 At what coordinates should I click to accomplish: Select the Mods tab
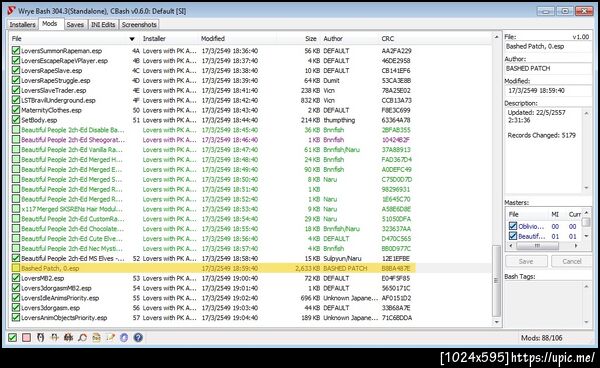[50, 24]
